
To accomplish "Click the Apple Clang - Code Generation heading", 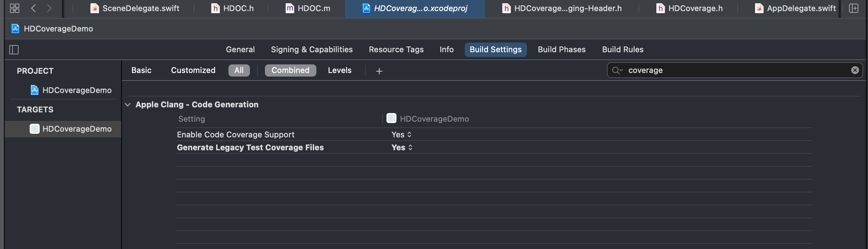I will (x=197, y=104).
